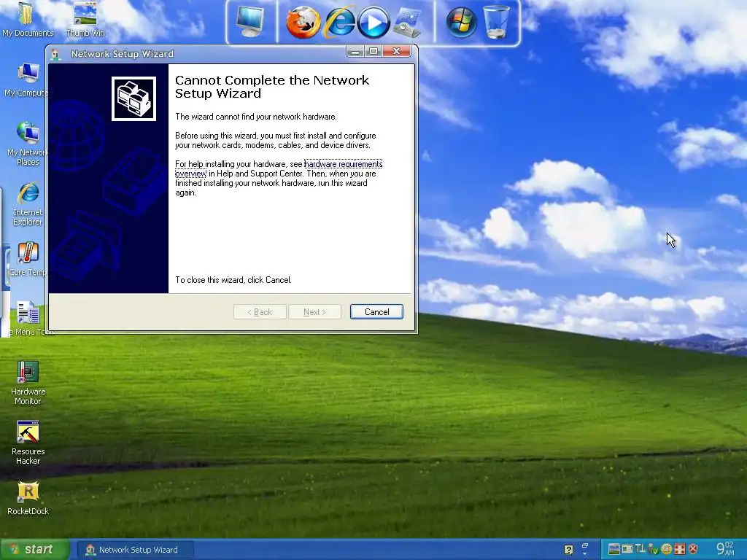The width and height of the screenshot is (747, 560).
Task: Click the disabled Back button in the wizard
Action: [260, 312]
